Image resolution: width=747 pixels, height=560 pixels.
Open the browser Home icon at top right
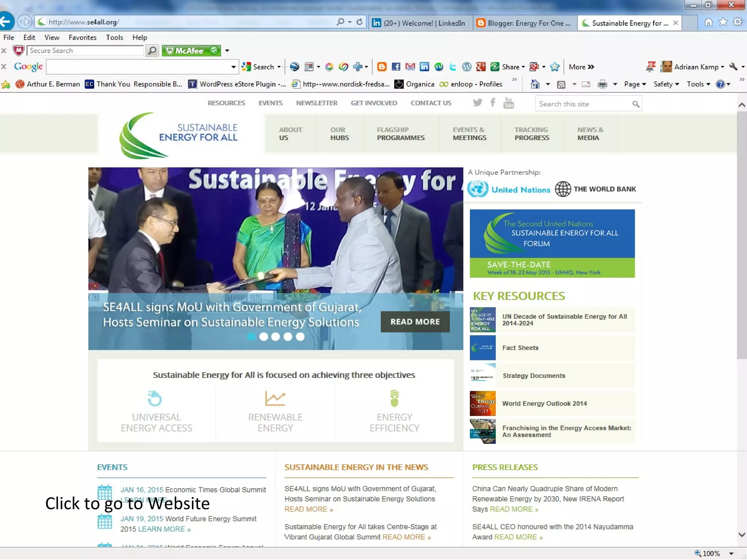click(x=708, y=22)
